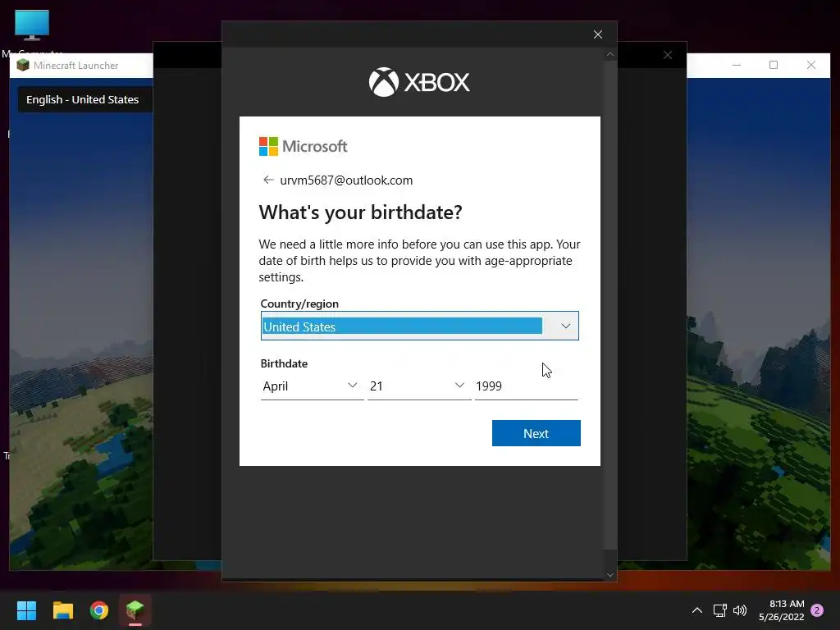The image size is (840, 630).
Task: Close the Xbox sign-in dialog
Action: 598,34
